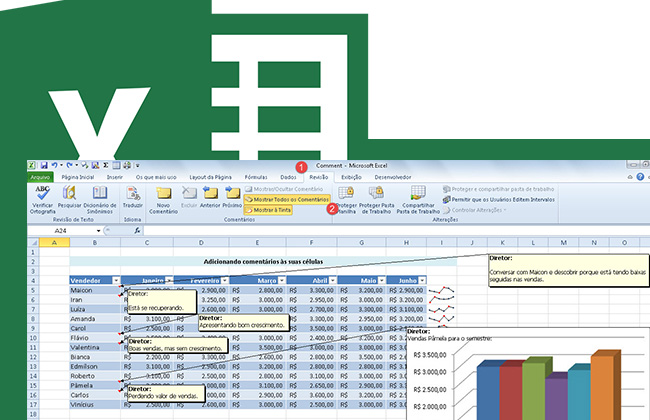
Task: Open the Arquivo tab
Action: [x=40, y=177]
